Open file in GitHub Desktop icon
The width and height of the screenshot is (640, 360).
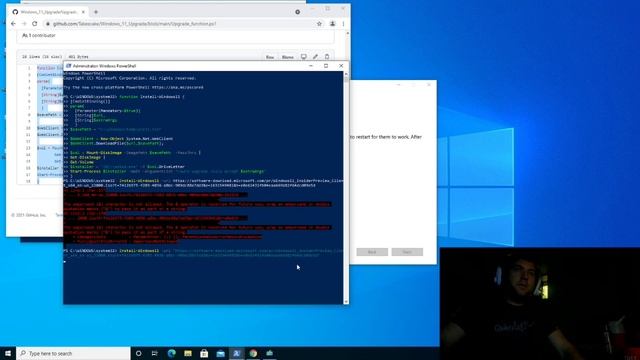(304, 57)
